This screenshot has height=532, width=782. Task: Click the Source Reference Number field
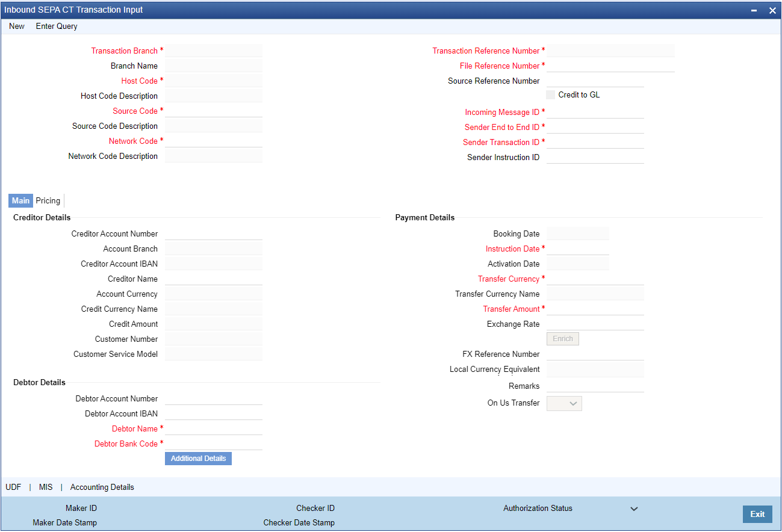(x=595, y=81)
